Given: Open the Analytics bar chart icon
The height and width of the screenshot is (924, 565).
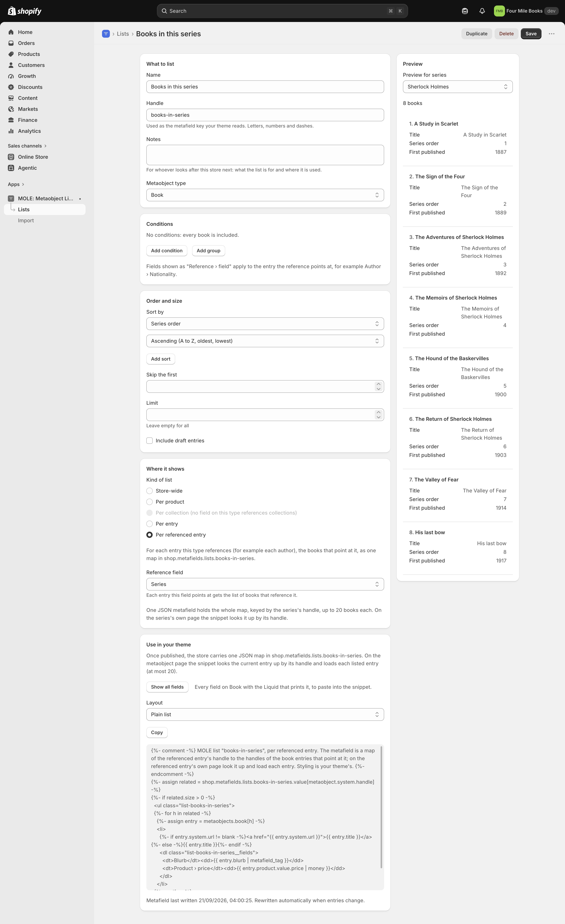Looking at the screenshot, I should click(x=11, y=131).
